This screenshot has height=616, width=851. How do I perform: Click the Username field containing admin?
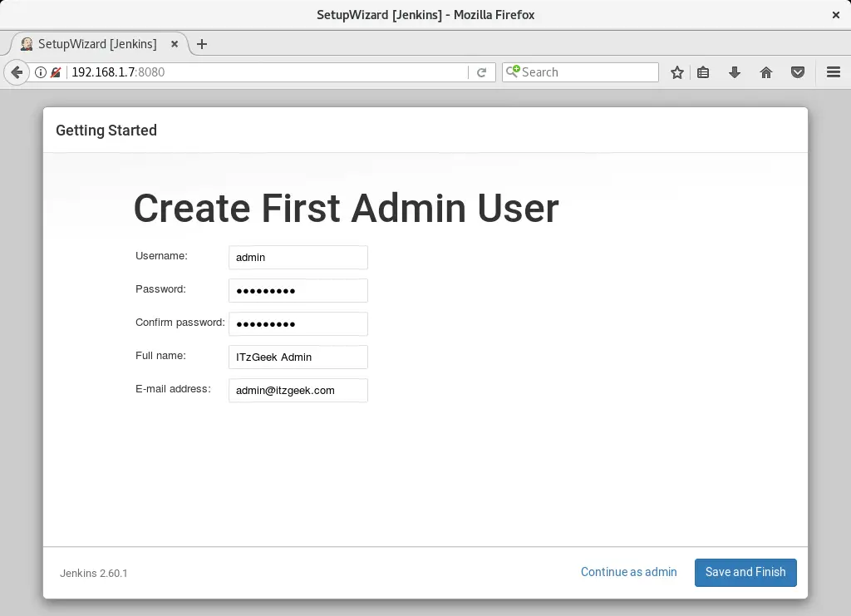[x=298, y=257]
